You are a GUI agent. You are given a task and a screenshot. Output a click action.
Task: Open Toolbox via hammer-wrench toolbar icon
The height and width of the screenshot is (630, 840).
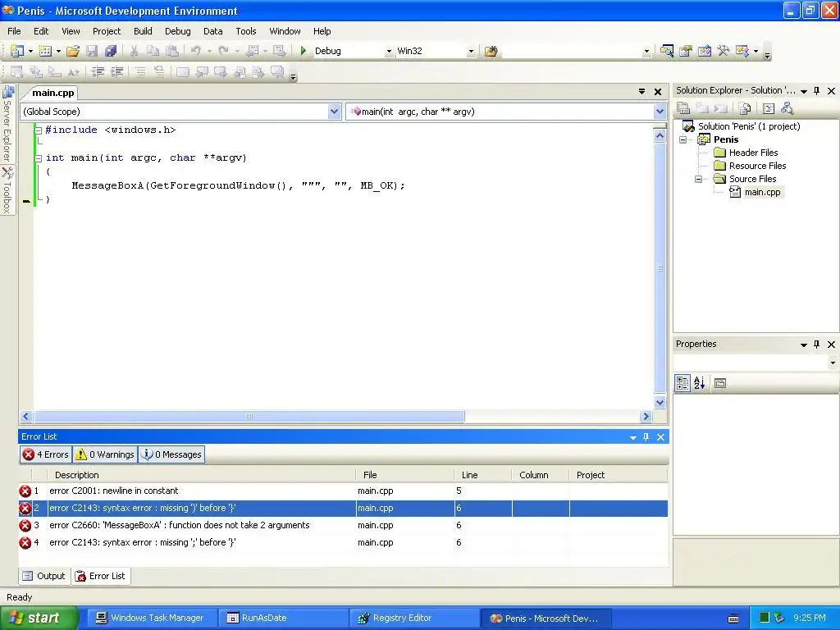(724, 51)
